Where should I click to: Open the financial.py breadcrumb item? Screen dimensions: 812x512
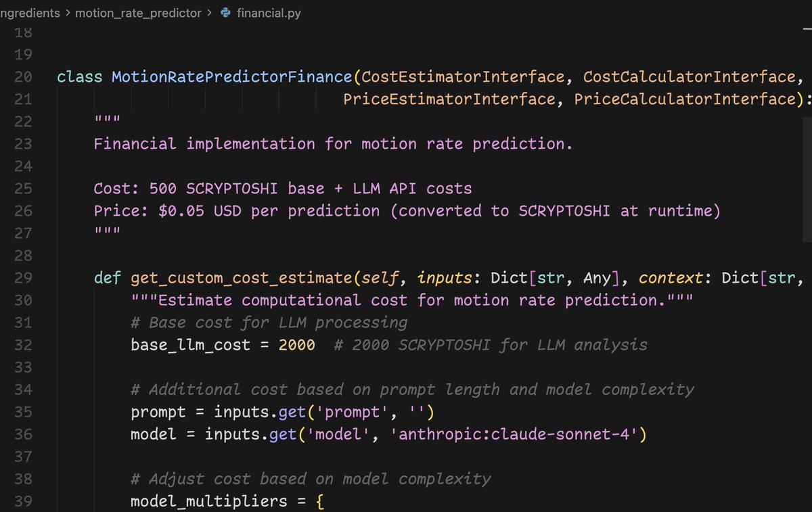[269, 13]
